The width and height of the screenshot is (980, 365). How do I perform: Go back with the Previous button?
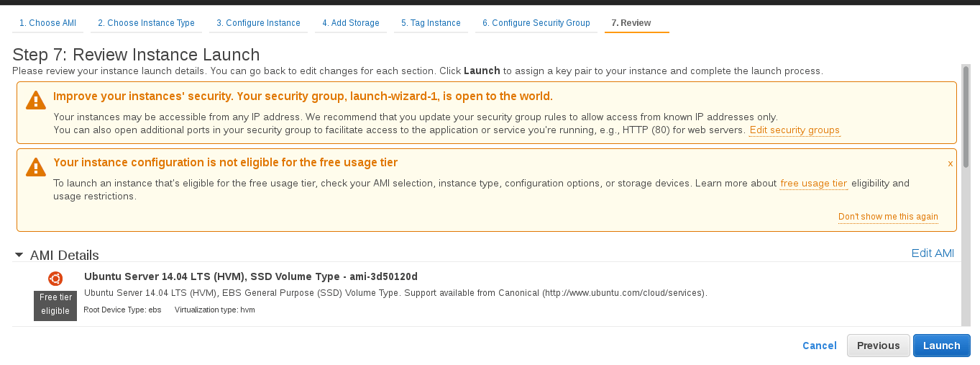[879, 346]
